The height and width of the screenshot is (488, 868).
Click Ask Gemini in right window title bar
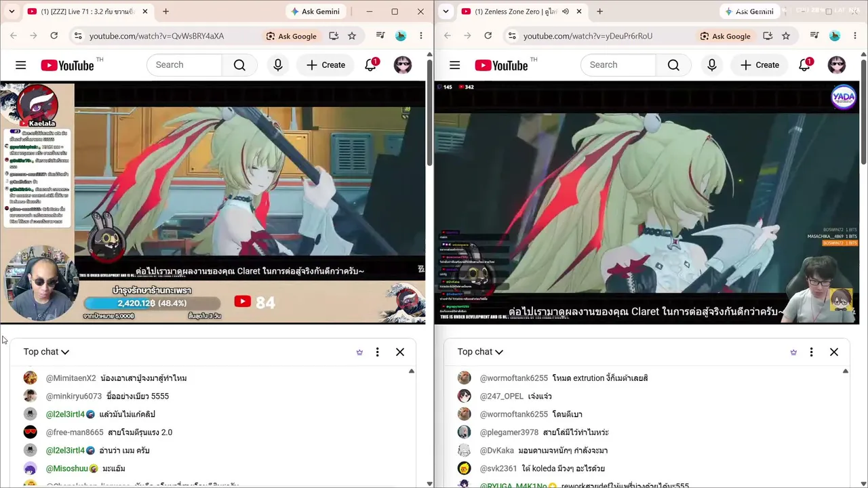tap(749, 12)
